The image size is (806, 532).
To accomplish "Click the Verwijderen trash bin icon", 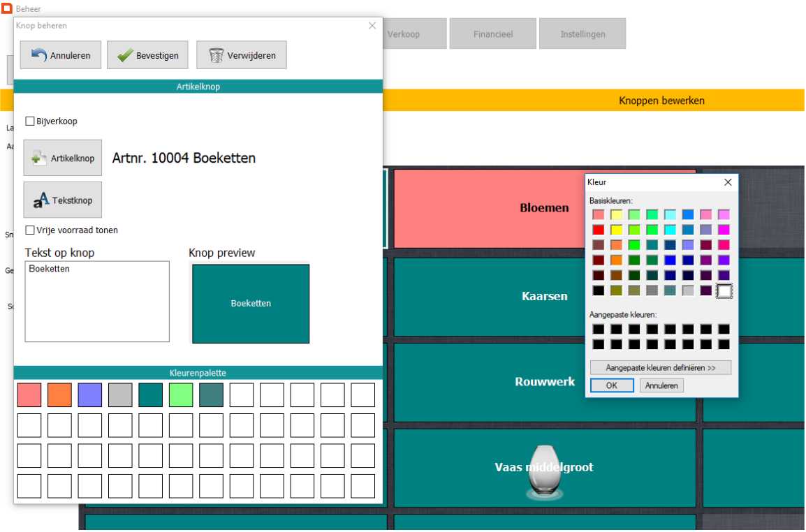I will (x=216, y=55).
